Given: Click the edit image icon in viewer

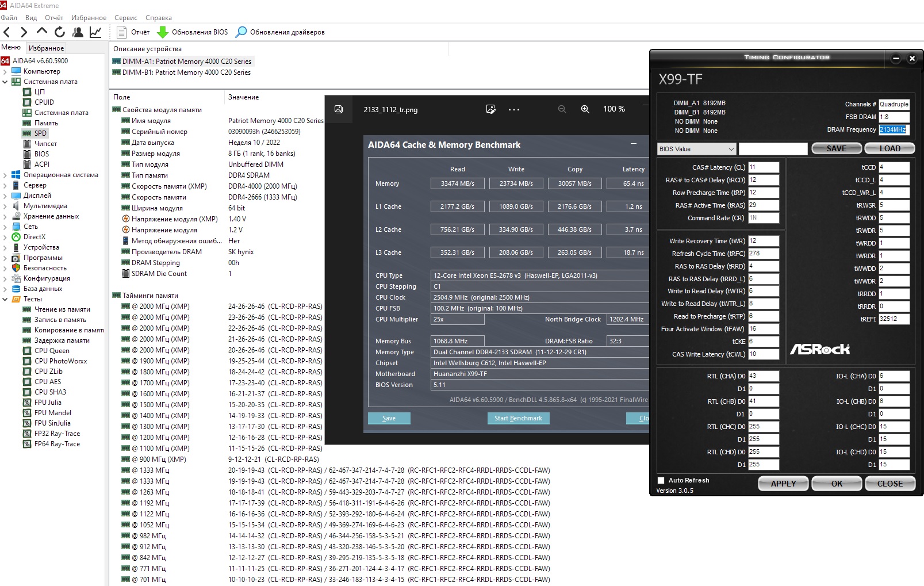Looking at the screenshot, I should coord(490,109).
